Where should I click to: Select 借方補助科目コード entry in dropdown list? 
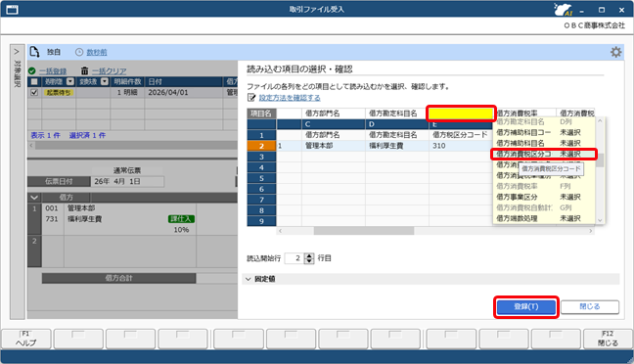[x=543, y=132]
